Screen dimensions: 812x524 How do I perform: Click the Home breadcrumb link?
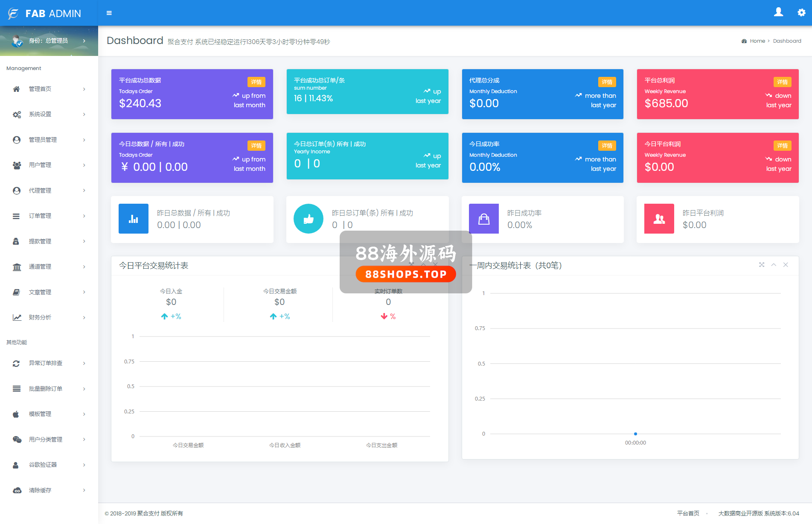pos(757,41)
